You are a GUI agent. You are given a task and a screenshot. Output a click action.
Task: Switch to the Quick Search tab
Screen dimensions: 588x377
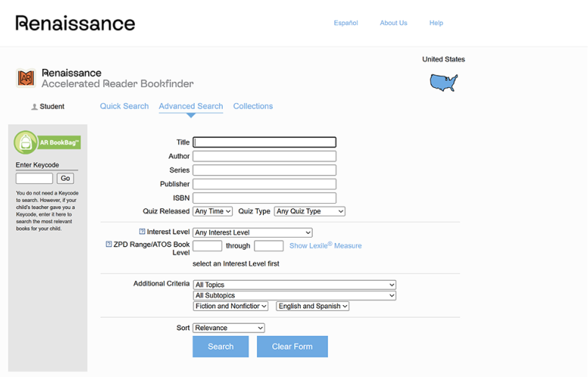[x=124, y=106]
